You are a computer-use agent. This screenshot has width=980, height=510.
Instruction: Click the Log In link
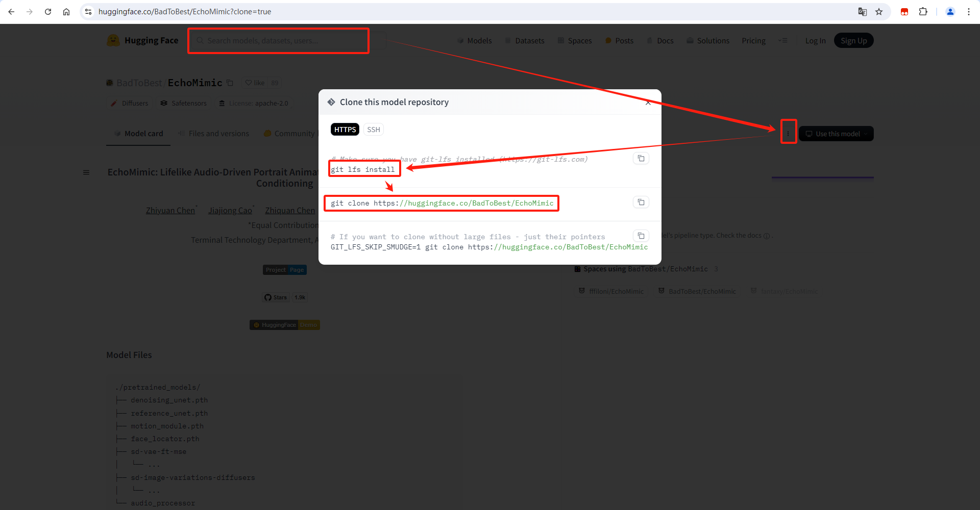click(x=815, y=41)
